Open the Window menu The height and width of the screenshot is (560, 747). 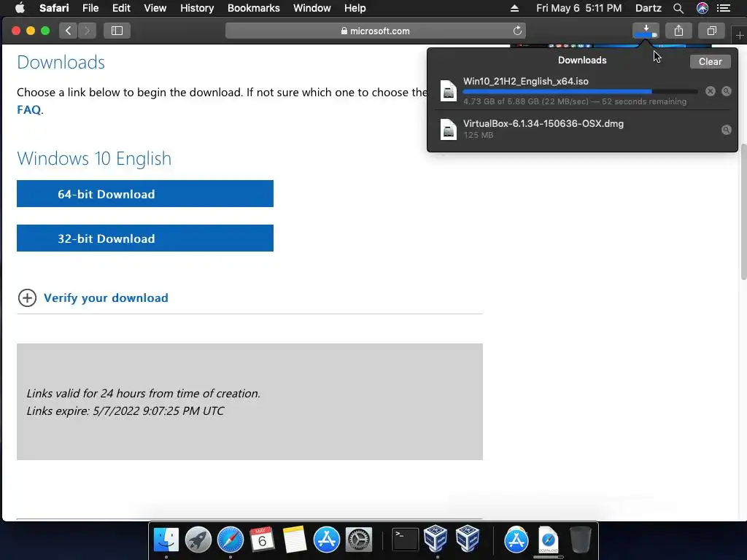[312, 8]
